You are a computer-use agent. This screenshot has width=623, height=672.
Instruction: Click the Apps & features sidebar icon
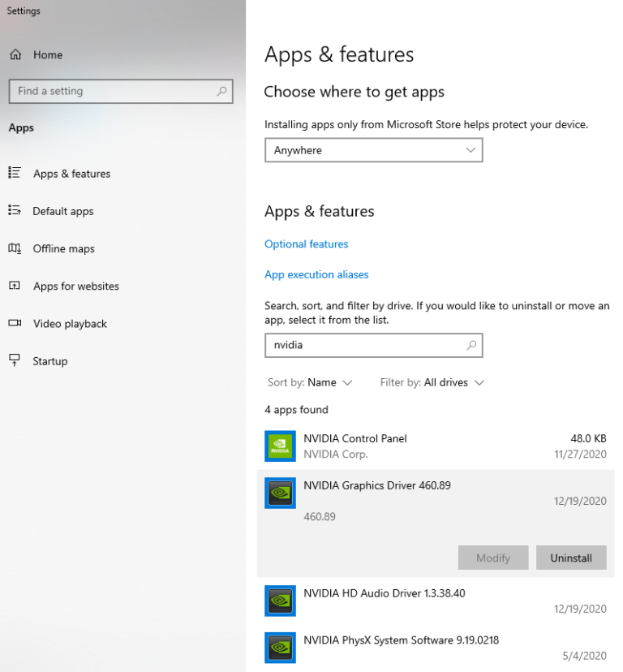pos(15,173)
